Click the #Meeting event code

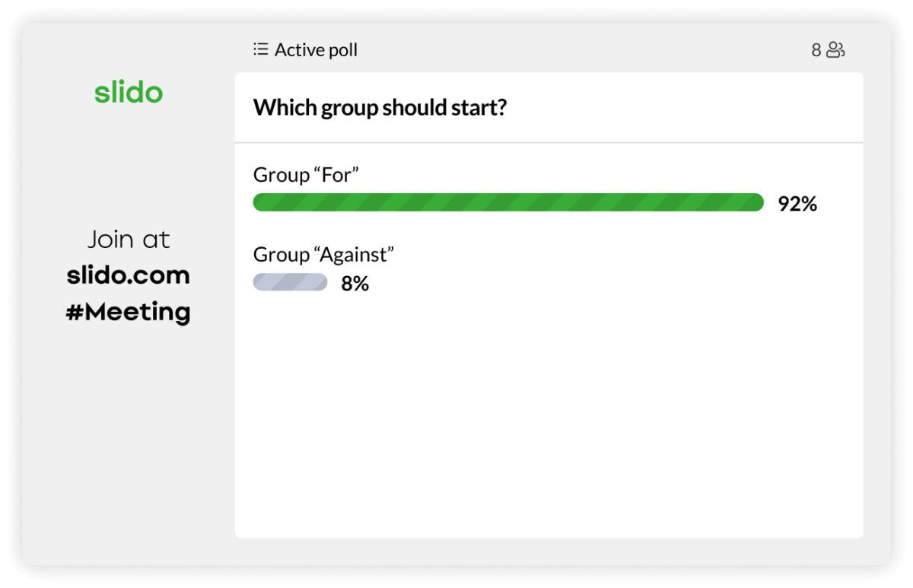click(x=129, y=312)
